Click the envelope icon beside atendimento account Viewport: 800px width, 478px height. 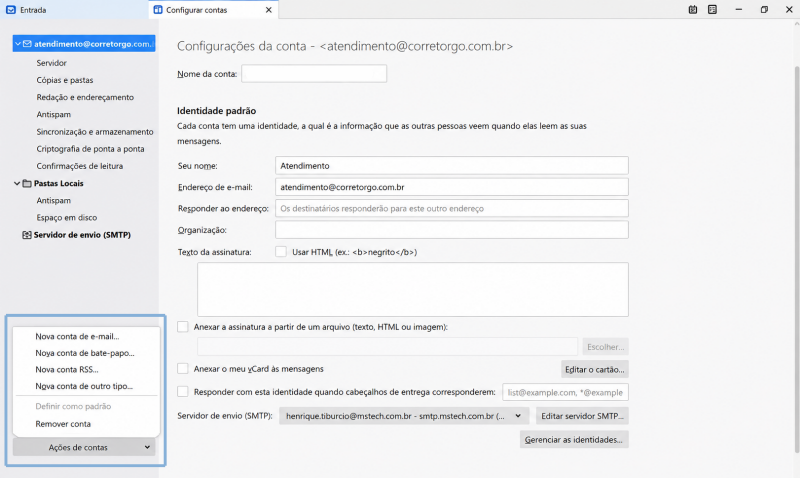coord(27,44)
